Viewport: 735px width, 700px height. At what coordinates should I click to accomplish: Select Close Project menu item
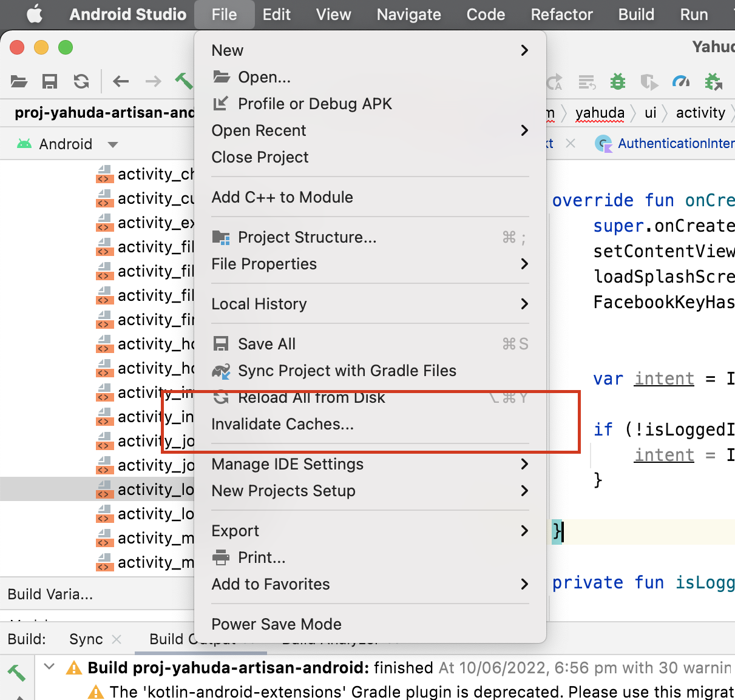(x=370, y=157)
